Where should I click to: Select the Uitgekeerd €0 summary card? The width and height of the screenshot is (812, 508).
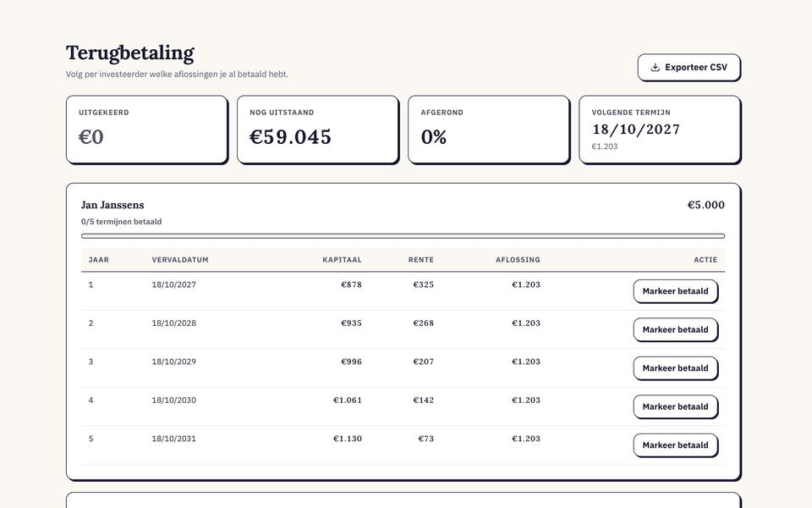click(146, 129)
